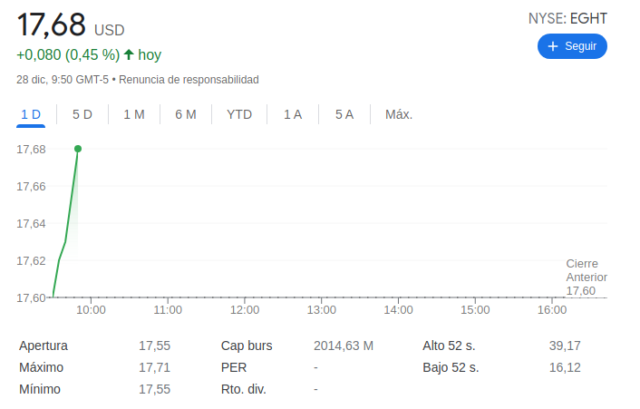This screenshot has height=409, width=640.
Task: Click the Cierre Anterior label
Action: click(x=586, y=269)
